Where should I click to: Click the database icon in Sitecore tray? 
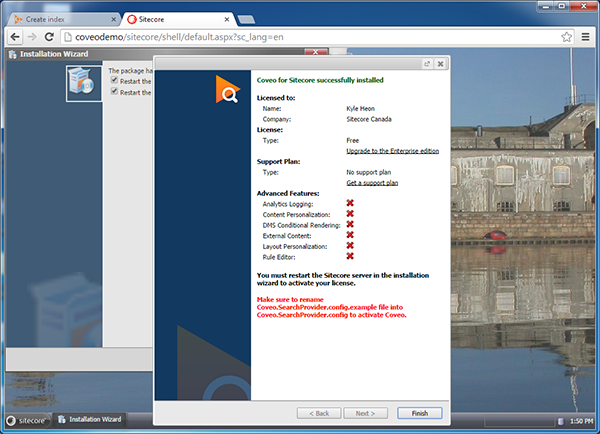[x=561, y=421]
